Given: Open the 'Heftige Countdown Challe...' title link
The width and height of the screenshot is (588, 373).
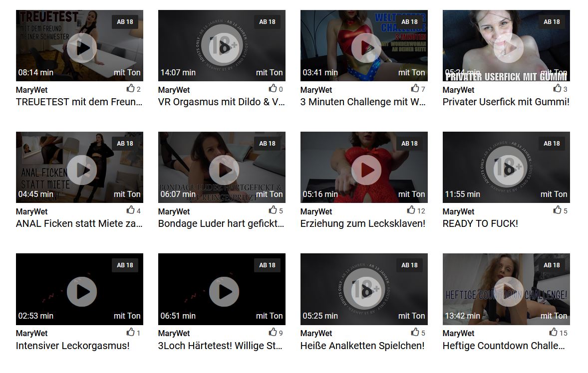Looking at the screenshot, I should [x=504, y=346].
